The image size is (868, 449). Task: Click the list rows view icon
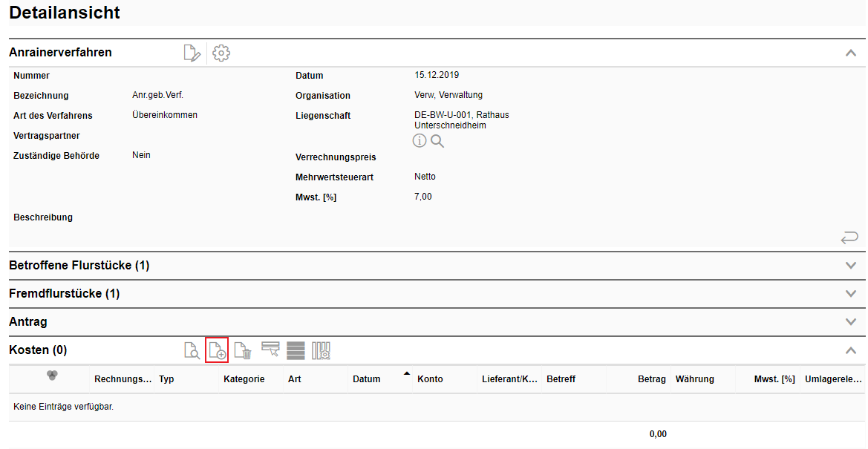coord(296,350)
